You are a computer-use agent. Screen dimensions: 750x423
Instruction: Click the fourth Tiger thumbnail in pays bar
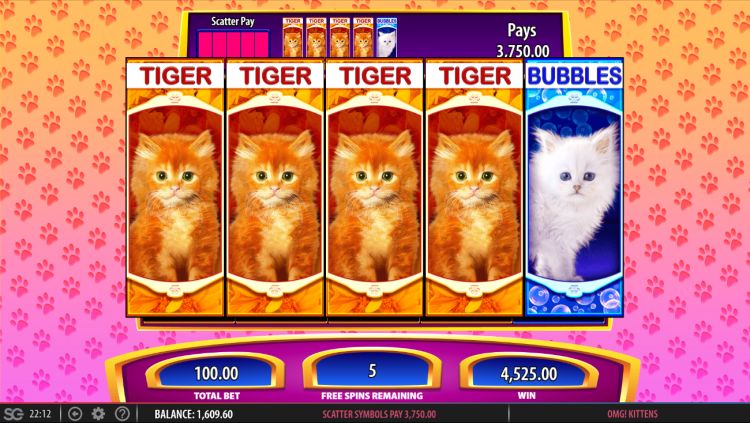pyautogui.click(x=363, y=37)
